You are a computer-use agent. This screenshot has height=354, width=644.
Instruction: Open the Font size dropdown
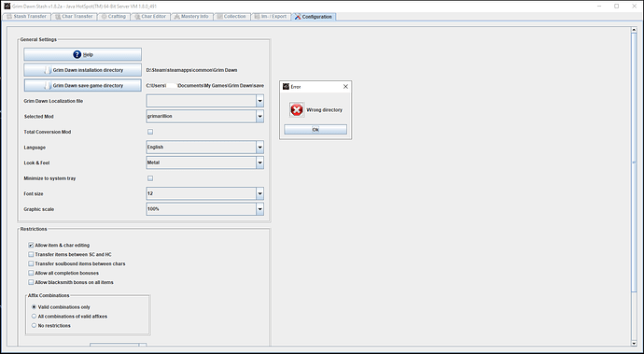coord(259,193)
